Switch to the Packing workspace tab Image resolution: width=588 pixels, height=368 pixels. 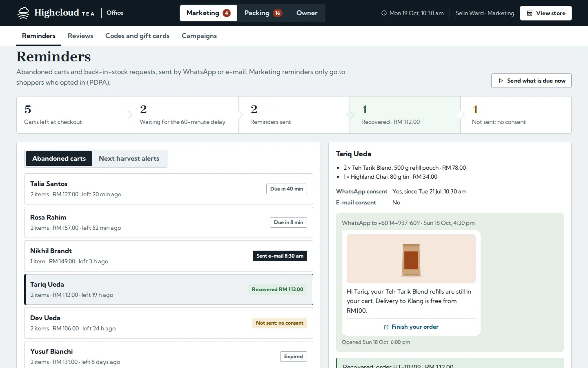click(x=263, y=13)
